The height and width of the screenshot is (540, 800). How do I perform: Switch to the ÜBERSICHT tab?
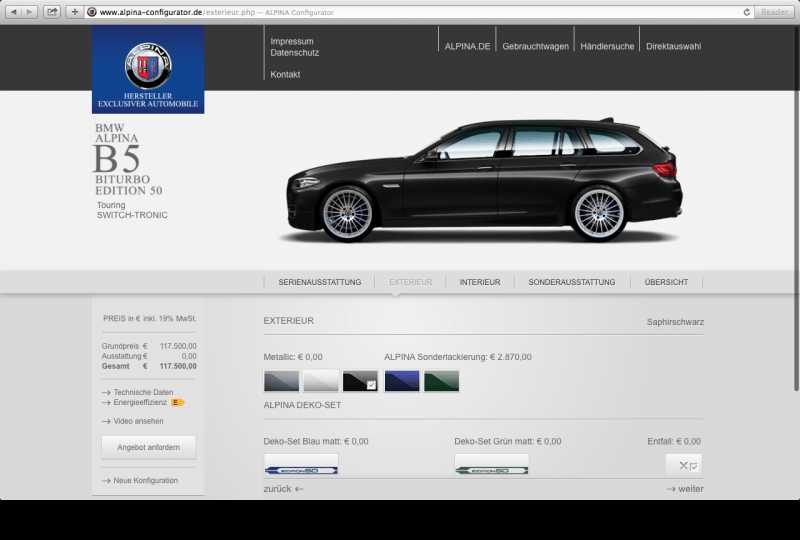(666, 282)
